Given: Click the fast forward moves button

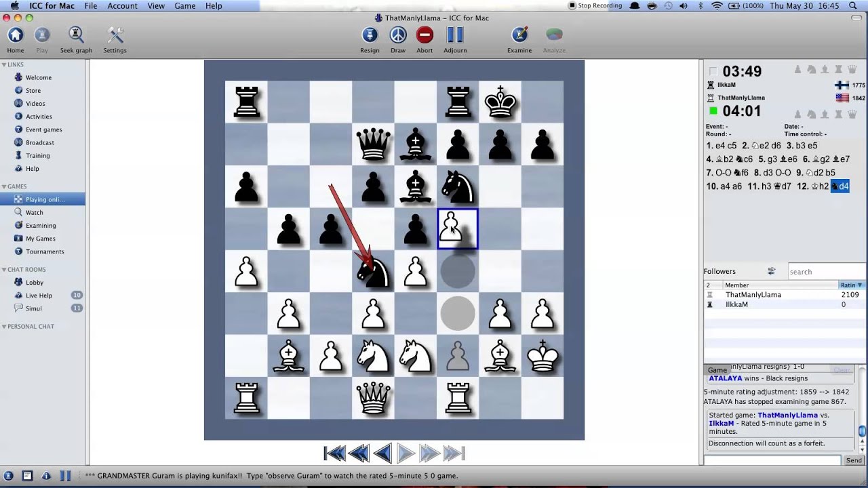Looking at the screenshot, I should click(429, 453).
